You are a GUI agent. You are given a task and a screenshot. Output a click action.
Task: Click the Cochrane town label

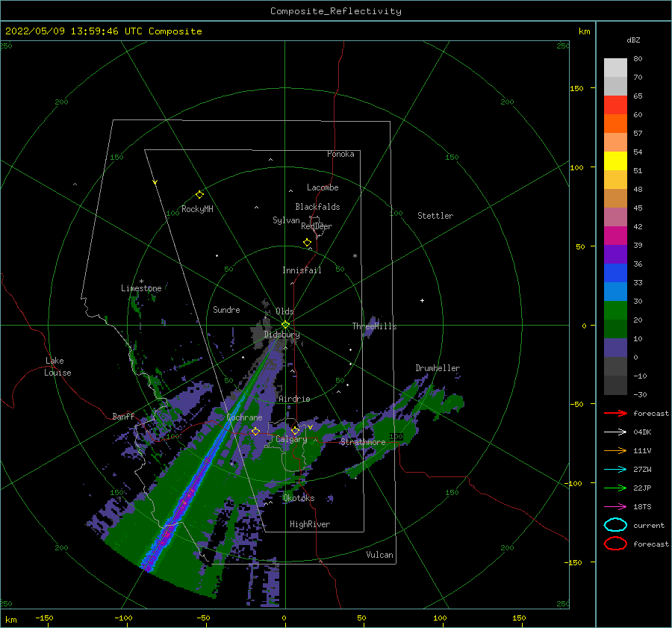244,417
